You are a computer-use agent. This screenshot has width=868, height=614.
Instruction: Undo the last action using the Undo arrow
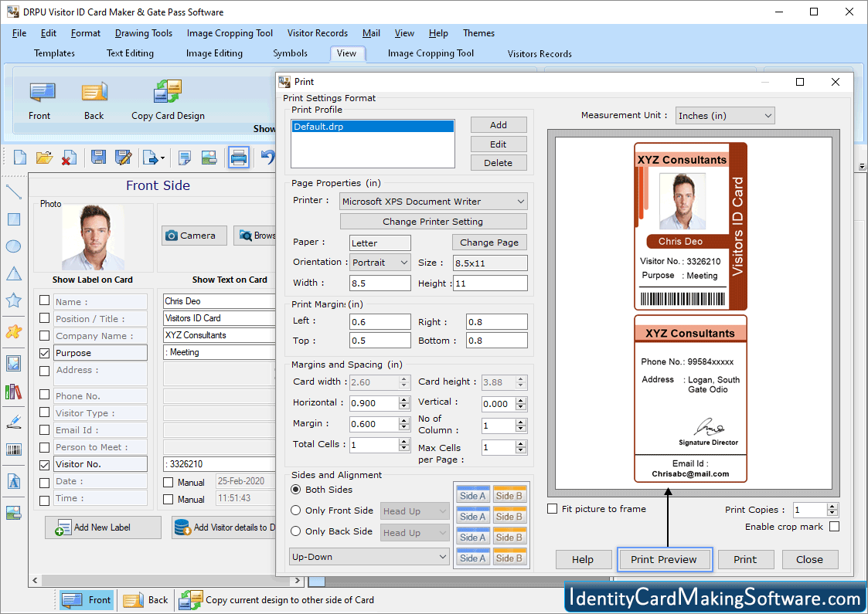267,157
